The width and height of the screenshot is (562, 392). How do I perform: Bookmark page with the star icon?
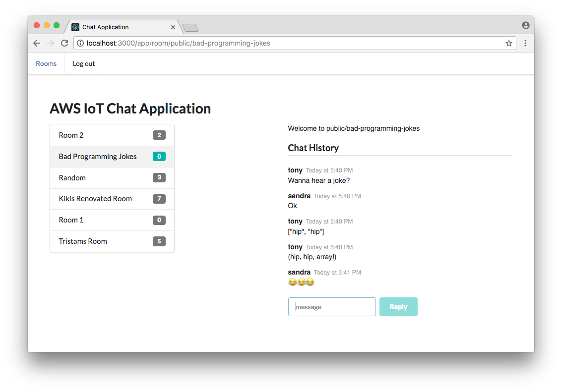508,43
